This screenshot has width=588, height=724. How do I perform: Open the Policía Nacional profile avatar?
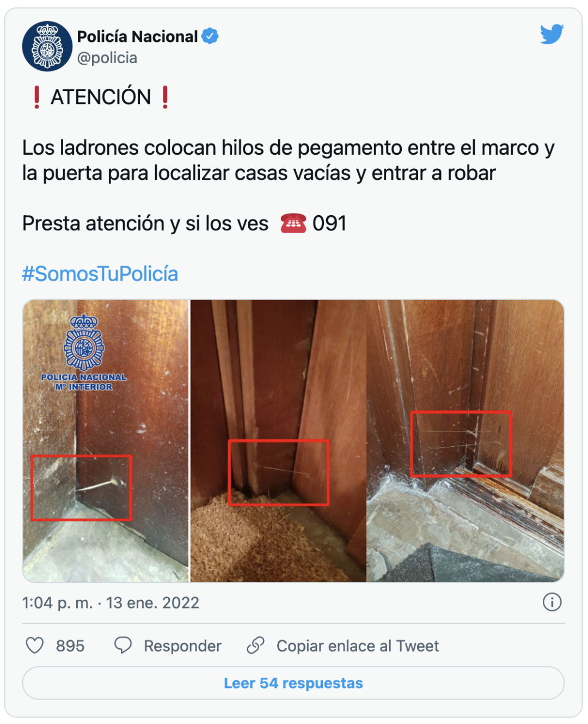click(47, 46)
